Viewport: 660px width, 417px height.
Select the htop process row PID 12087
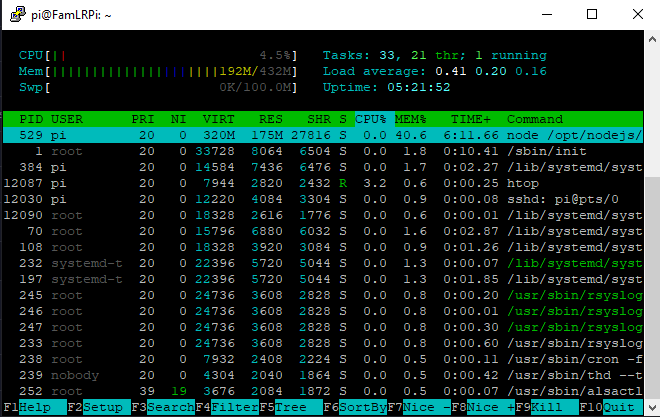pos(323,183)
